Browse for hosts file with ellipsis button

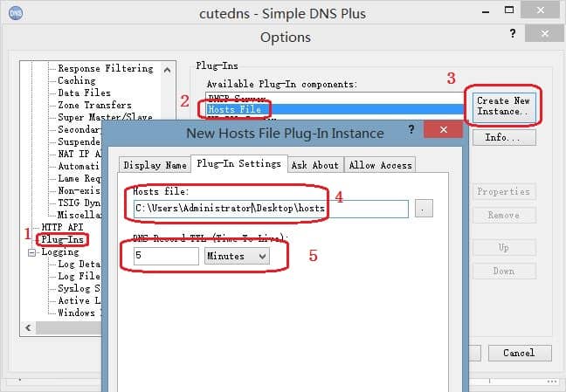click(424, 209)
